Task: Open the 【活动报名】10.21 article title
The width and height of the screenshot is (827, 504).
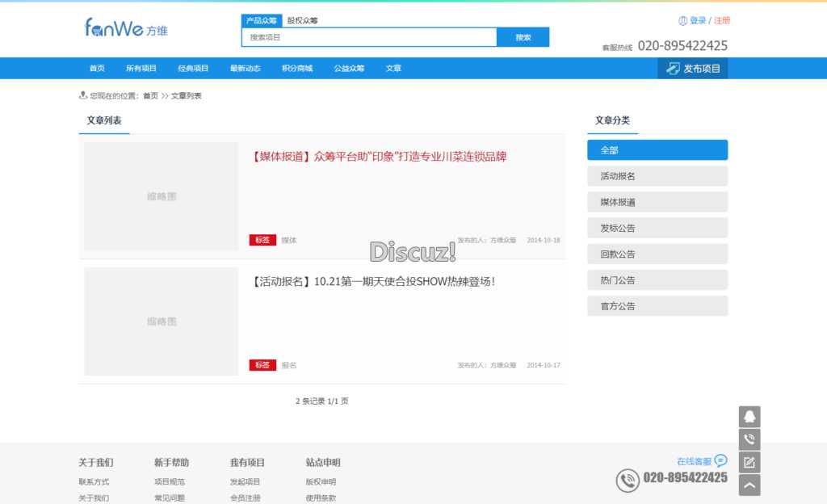Action: coord(373,282)
